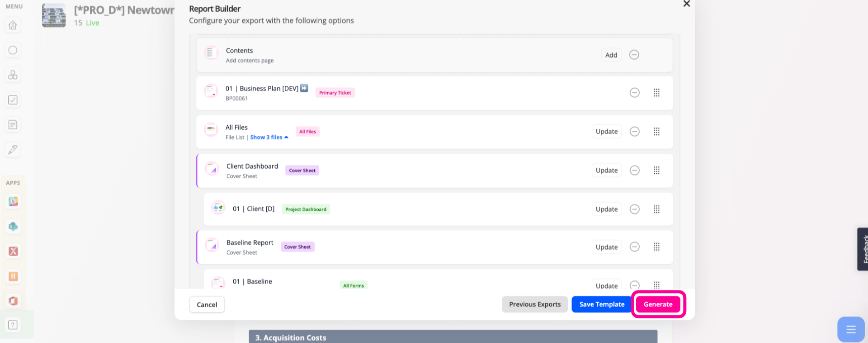Click grid handle for 01 | Client [D]
This screenshot has width=868, height=343.
coord(656,209)
